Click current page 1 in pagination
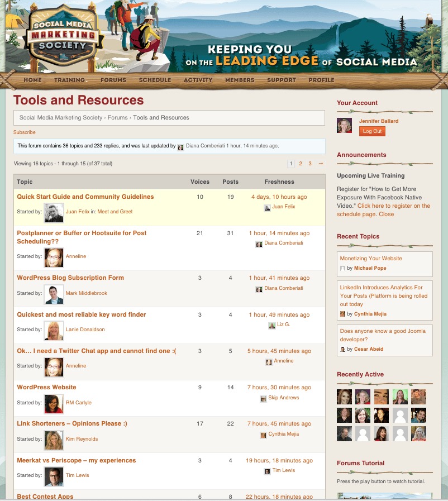This screenshot has height=501, width=448. (291, 164)
